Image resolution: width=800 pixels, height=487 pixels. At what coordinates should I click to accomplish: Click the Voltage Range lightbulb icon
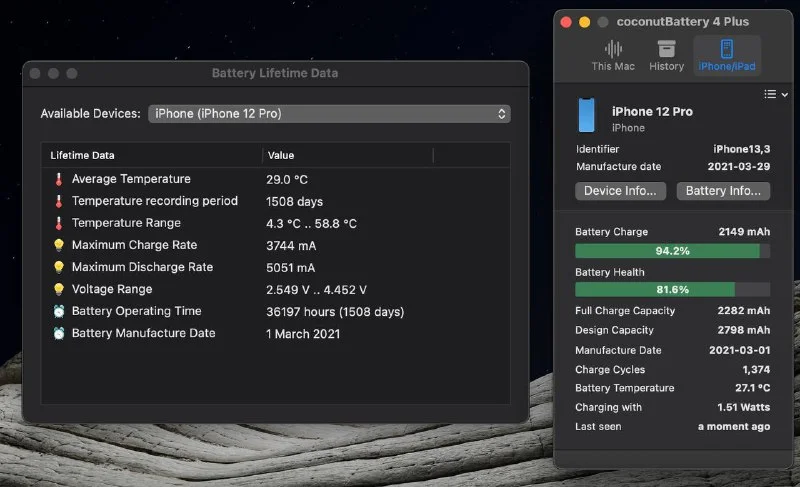click(x=58, y=289)
